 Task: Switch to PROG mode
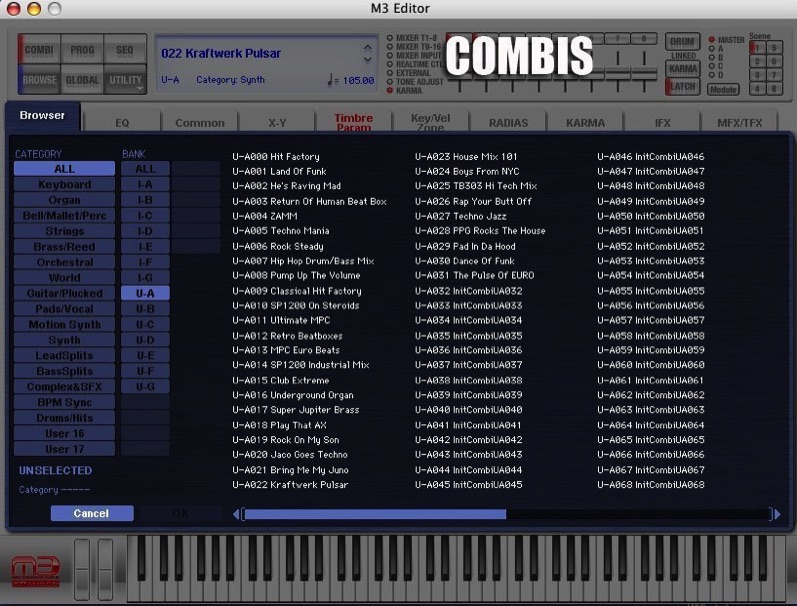82,50
